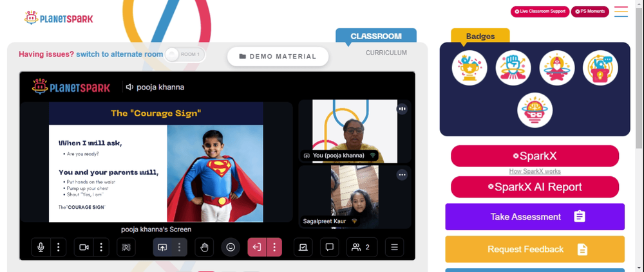Click switch to alternate room link

click(120, 54)
